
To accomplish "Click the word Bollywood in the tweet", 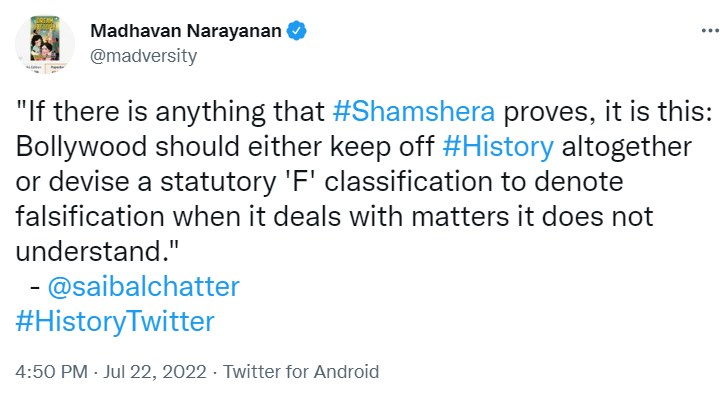I will point(72,146).
